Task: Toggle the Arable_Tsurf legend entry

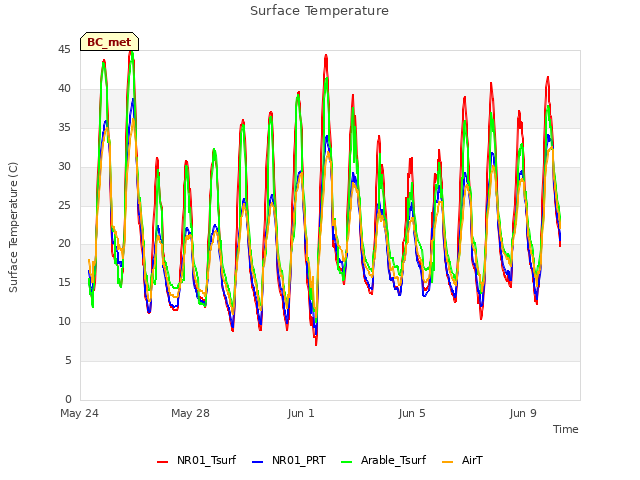Action: [x=383, y=460]
